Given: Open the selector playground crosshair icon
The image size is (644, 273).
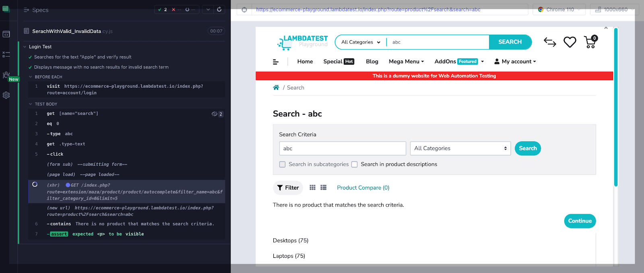Looking at the screenshot, I should 244,10.
